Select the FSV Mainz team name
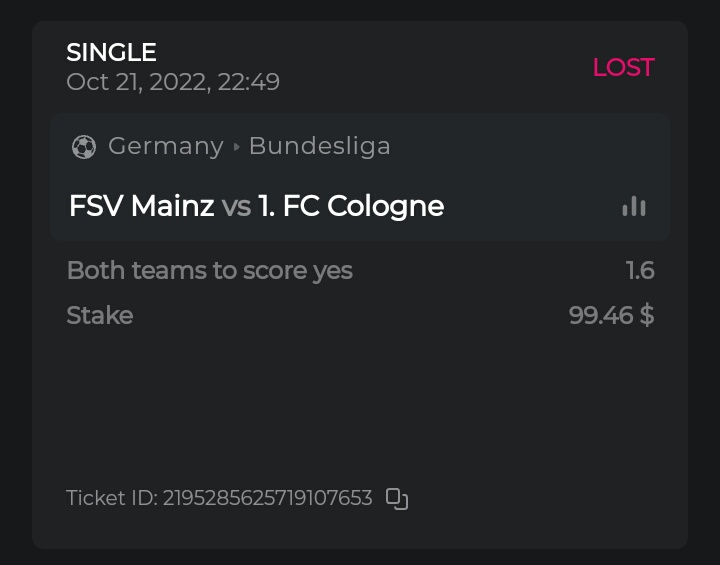This screenshot has height=565, width=720. (x=141, y=206)
